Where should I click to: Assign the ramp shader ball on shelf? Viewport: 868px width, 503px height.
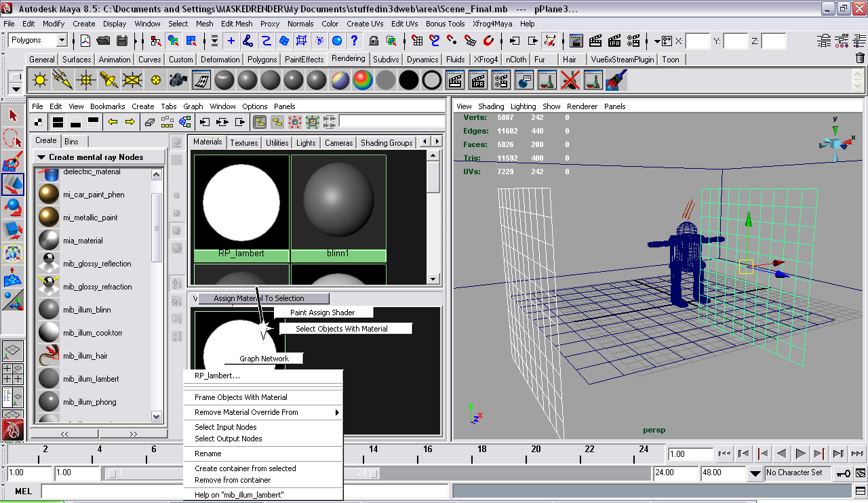pos(362,81)
